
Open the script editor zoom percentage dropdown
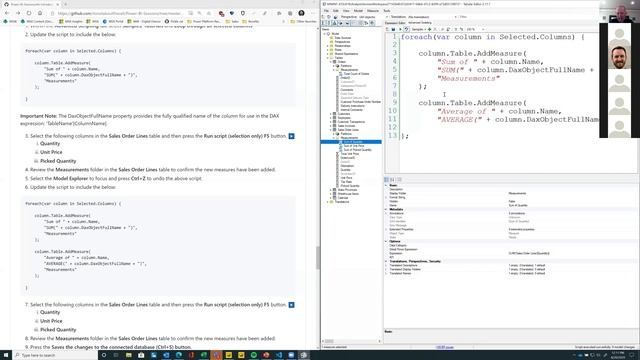pyautogui.click(x=476, y=29)
